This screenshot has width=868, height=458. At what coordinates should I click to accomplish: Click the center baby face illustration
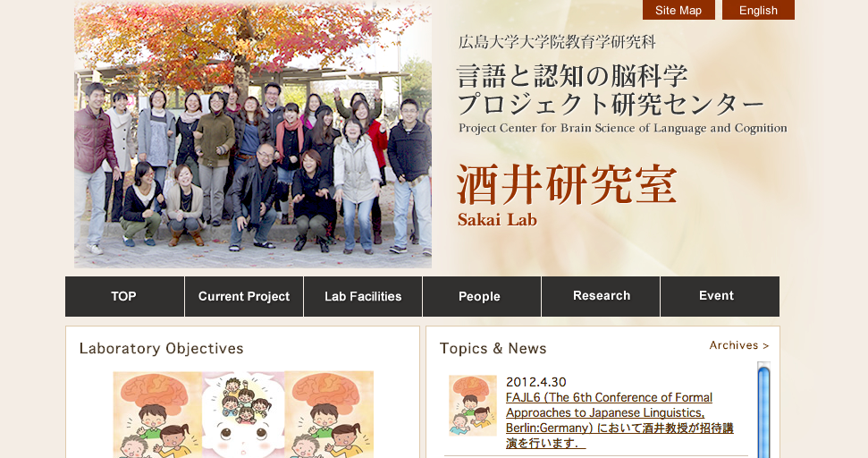(243, 414)
